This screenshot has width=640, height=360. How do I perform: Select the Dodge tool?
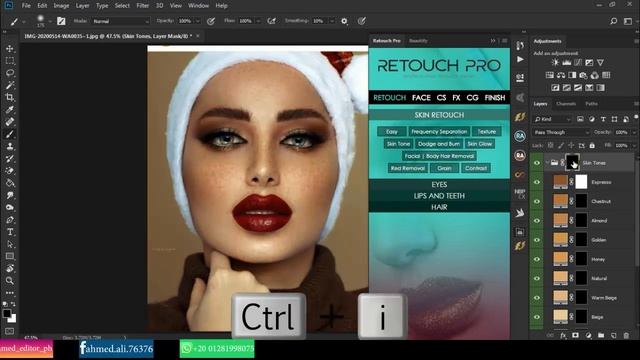pyautogui.click(x=10, y=207)
